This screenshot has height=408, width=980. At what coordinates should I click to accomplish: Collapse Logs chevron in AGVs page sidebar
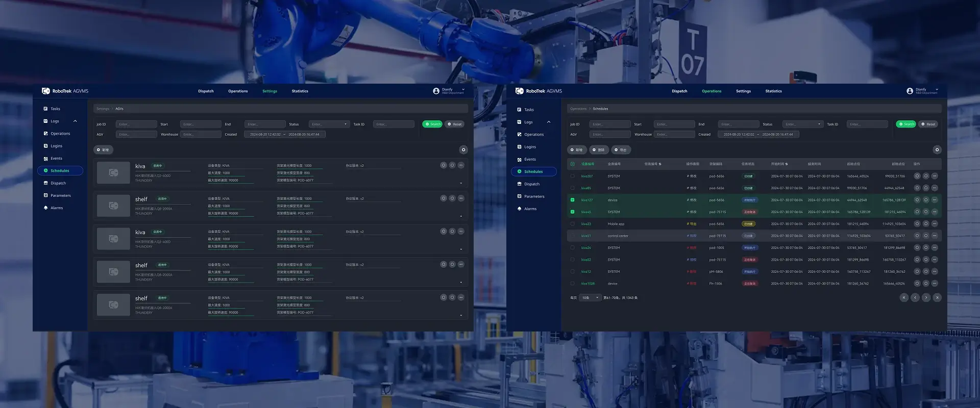coord(75,121)
